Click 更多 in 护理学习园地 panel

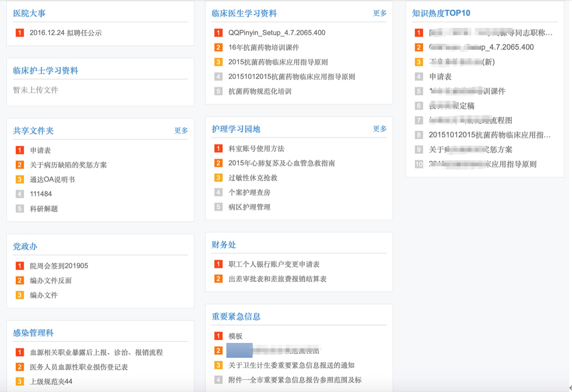(379, 129)
